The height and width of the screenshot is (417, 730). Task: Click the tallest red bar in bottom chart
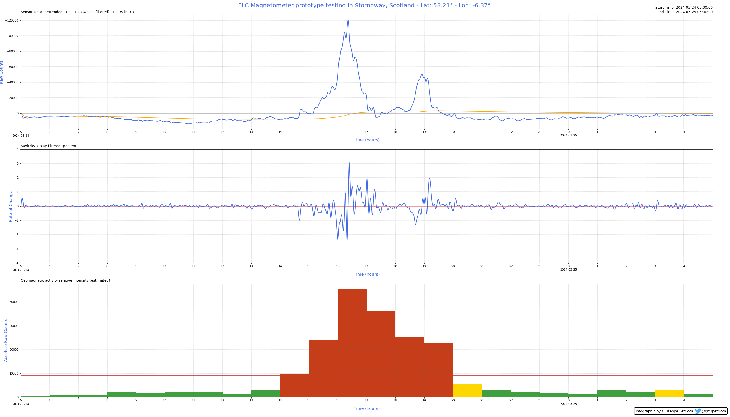tap(352, 342)
